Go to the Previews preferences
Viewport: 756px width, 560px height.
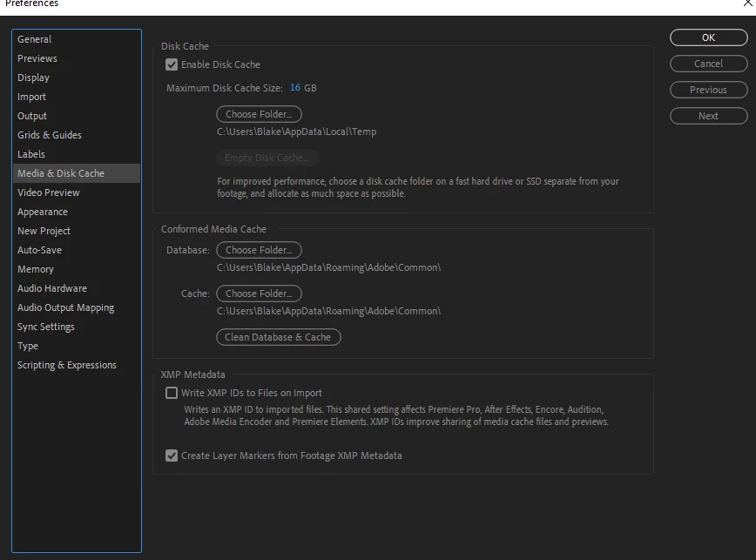(x=76, y=58)
